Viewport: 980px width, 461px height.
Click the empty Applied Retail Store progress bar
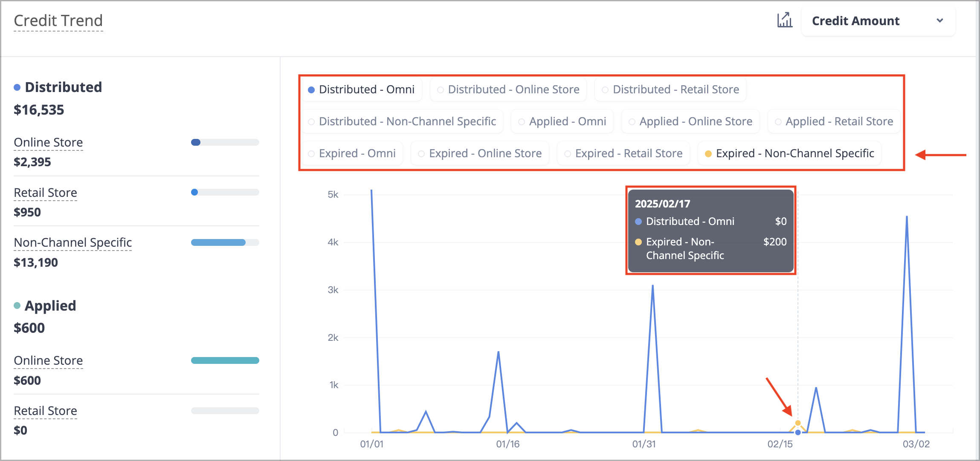click(225, 411)
